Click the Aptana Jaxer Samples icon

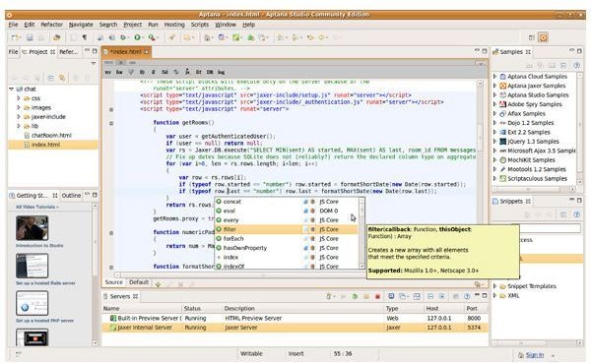(502, 86)
